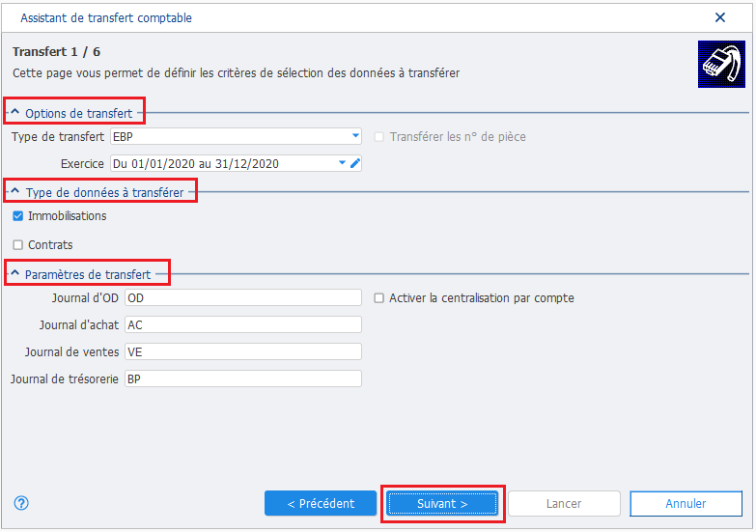Open the Type de transfert dropdown
The width and height of the screenshot is (756, 532).
click(x=355, y=136)
